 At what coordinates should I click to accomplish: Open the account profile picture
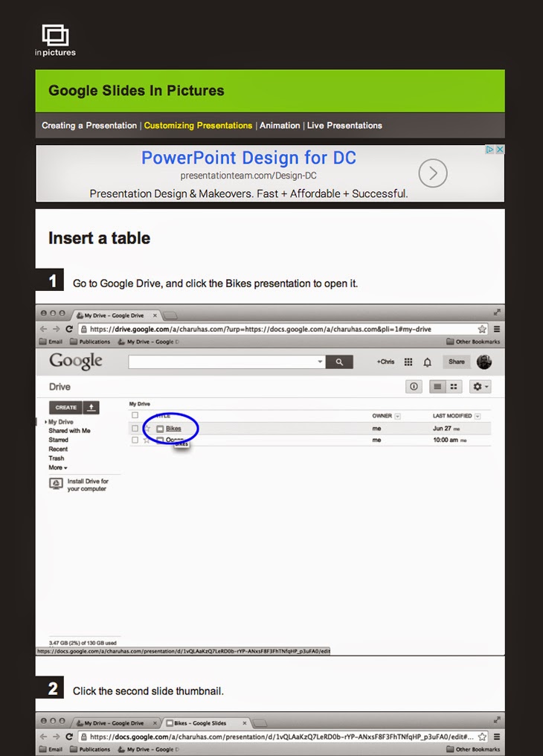(484, 362)
